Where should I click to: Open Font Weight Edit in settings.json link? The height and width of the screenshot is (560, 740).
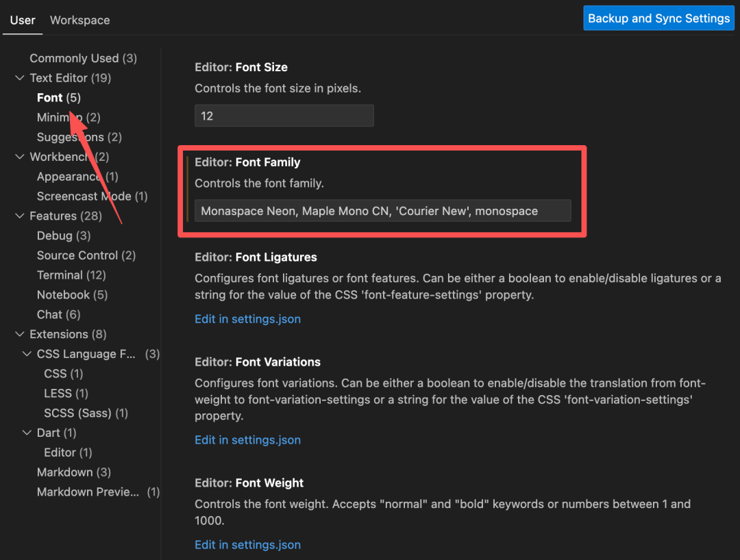click(x=248, y=545)
